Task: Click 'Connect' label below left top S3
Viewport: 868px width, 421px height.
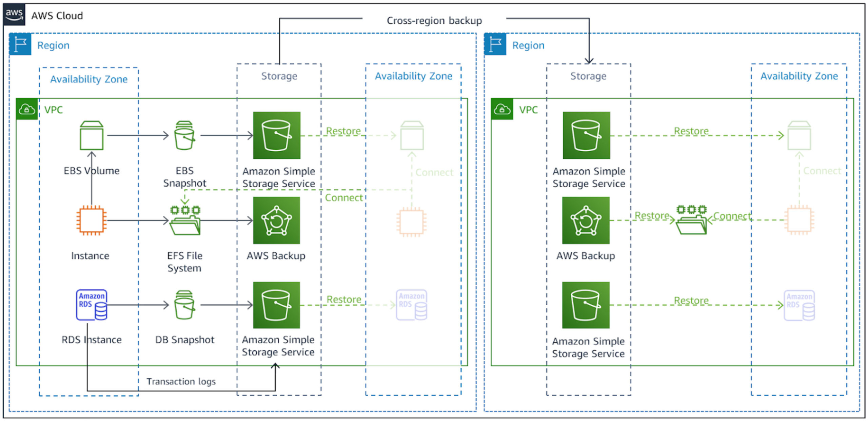Action: pyautogui.click(x=344, y=198)
